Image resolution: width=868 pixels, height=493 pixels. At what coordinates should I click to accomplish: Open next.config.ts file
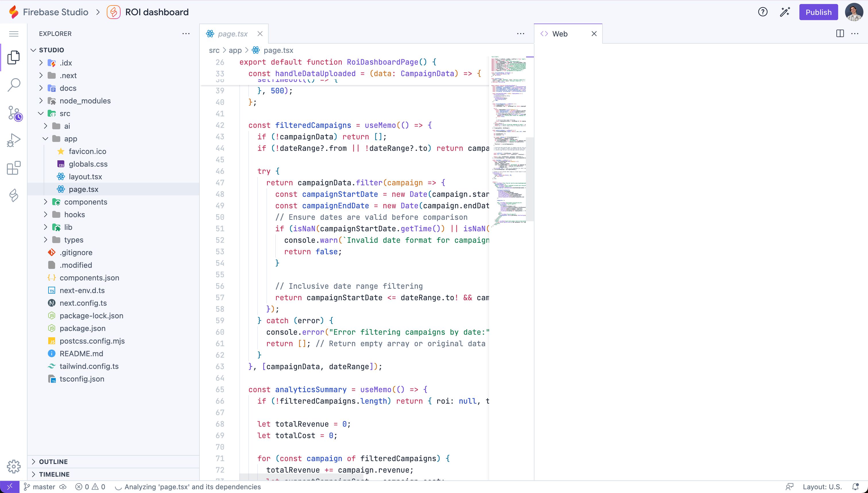tap(113, 303)
